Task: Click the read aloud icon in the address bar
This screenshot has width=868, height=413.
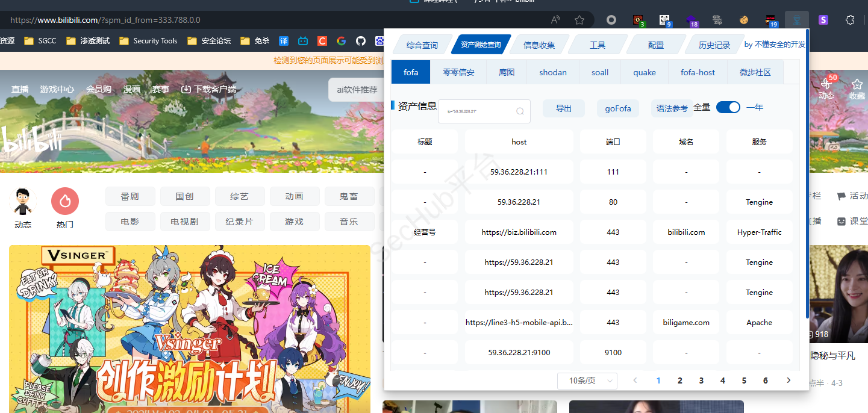Action: [x=555, y=20]
